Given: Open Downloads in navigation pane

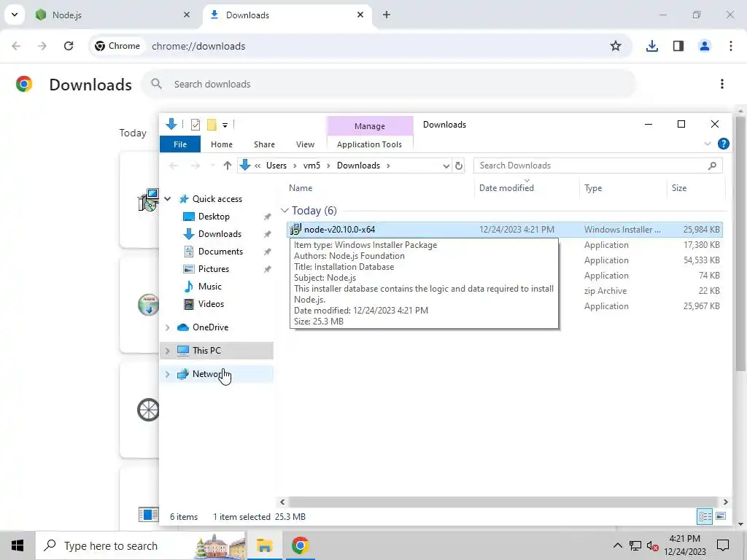Looking at the screenshot, I should pos(220,234).
